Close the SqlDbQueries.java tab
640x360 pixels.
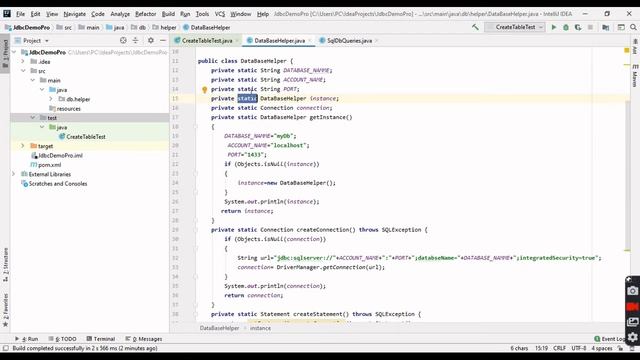pyautogui.click(x=376, y=40)
